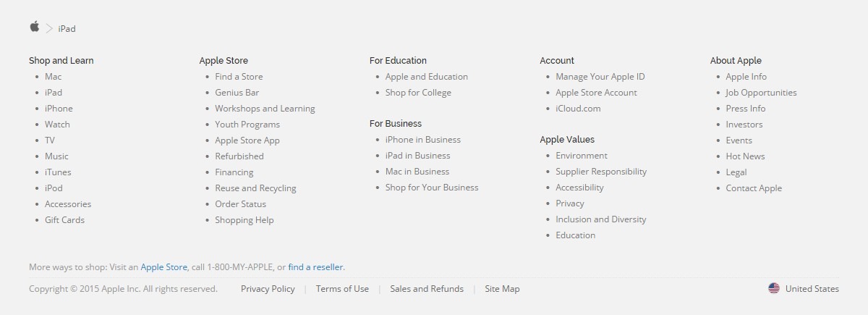868x315 pixels.
Task: Click the Apple logo breadcrumb icon
Action: [34, 27]
